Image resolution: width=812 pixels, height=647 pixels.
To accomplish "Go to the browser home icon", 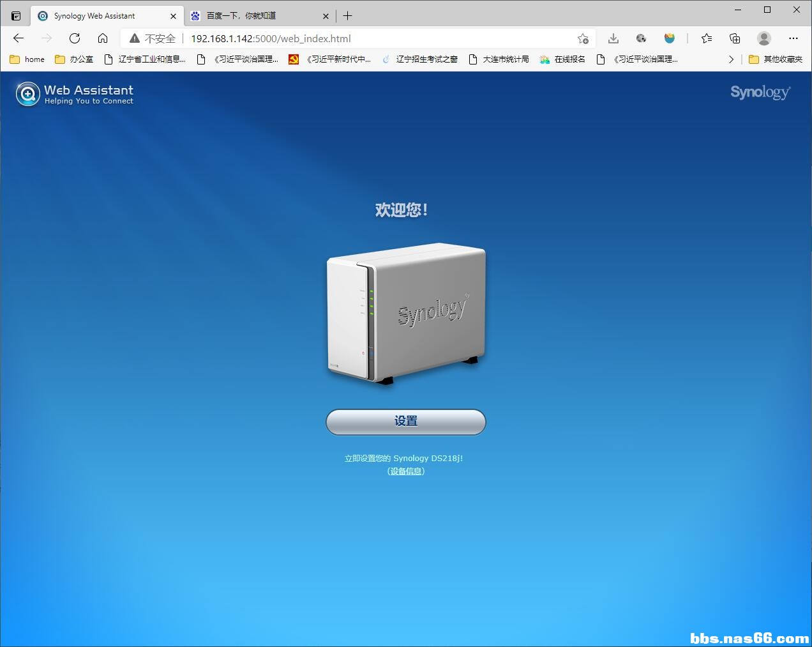I will [103, 38].
